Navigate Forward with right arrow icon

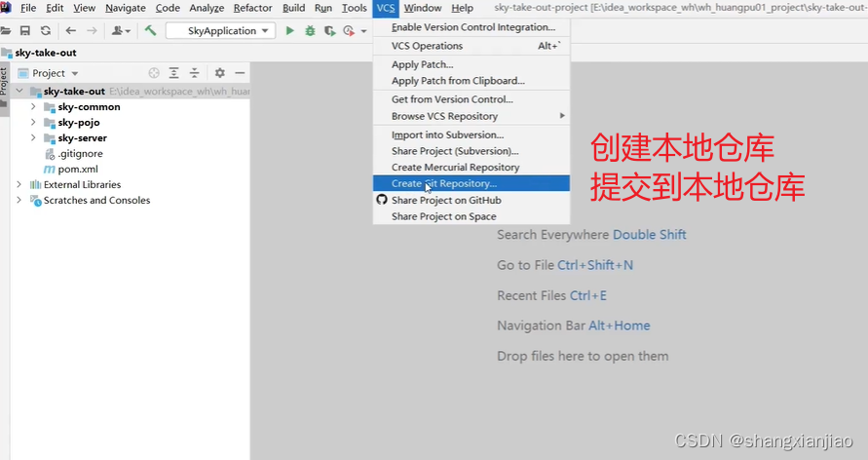coord(92,30)
